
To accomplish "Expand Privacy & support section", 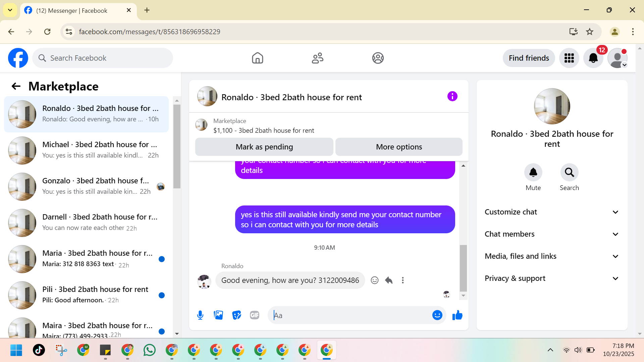I will [552, 278].
